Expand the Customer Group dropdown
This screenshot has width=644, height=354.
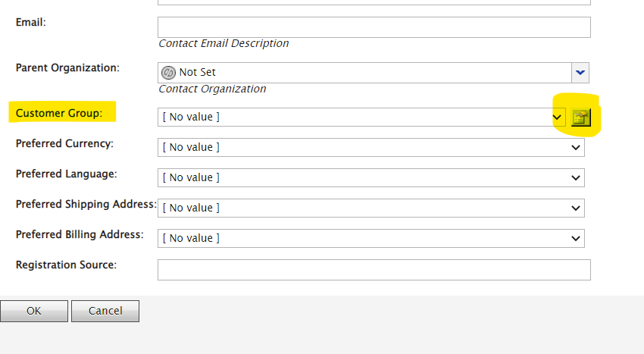click(558, 117)
